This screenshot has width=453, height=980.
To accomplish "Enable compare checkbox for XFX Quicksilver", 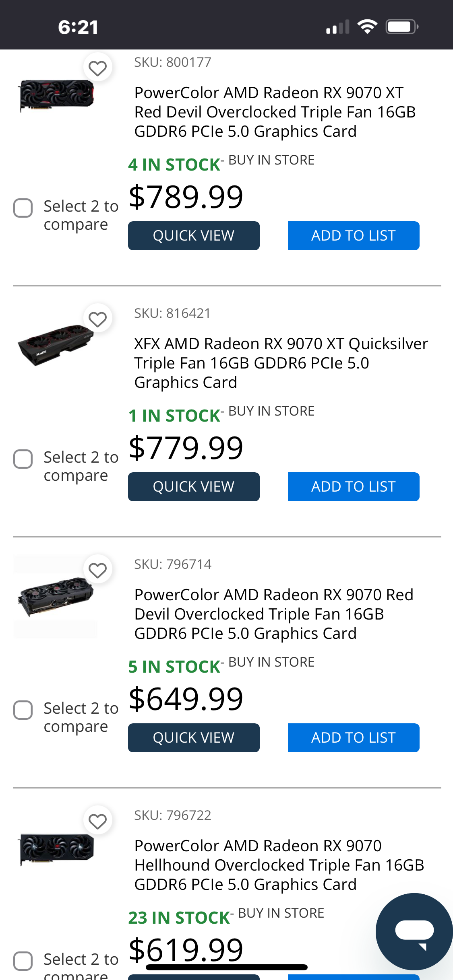I will pyautogui.click(x=23, y=459).
